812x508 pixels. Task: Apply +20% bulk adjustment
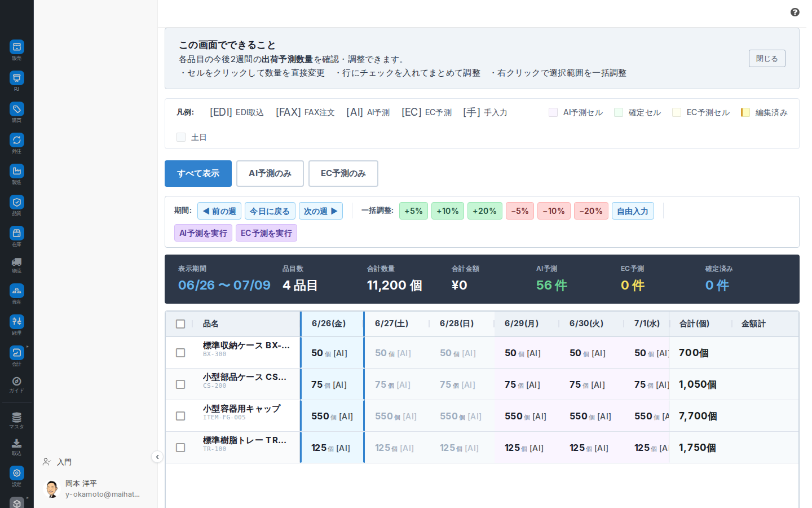pos(485,211)
